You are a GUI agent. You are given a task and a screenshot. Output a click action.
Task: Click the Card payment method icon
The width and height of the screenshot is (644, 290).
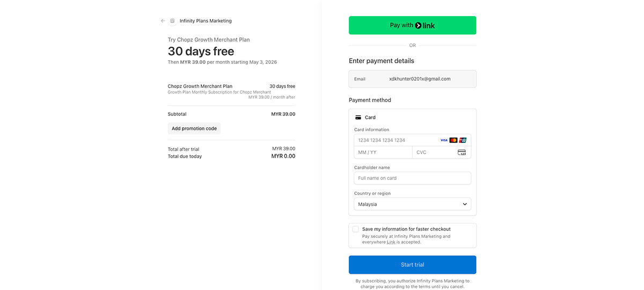pyautogui.click(x=358, y=117)
